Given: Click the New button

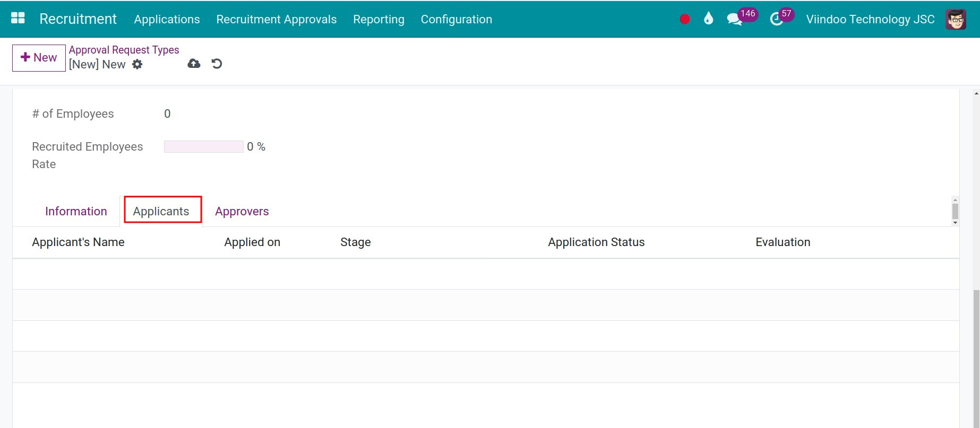Looking at the screenshot, I should 39,58.
